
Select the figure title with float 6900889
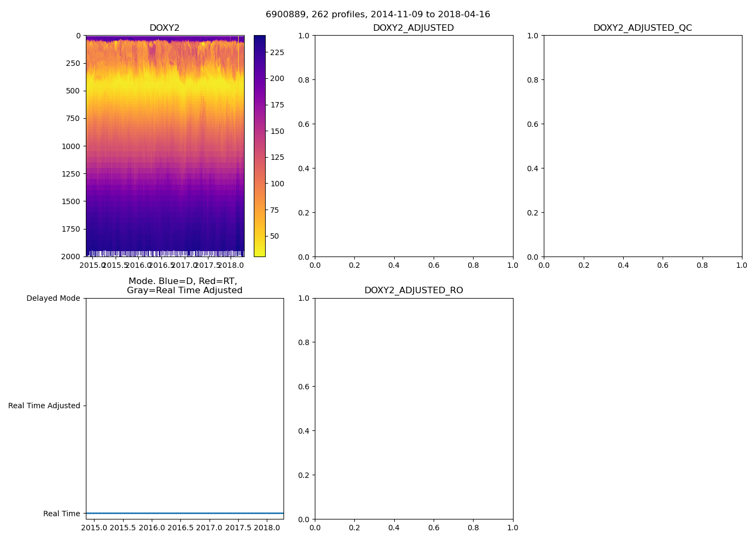click(377, 15)
